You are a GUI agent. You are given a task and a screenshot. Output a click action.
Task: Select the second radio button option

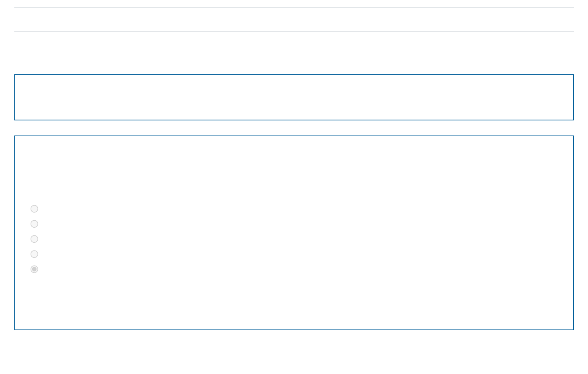pyautogui.click(x=34, y=224)
